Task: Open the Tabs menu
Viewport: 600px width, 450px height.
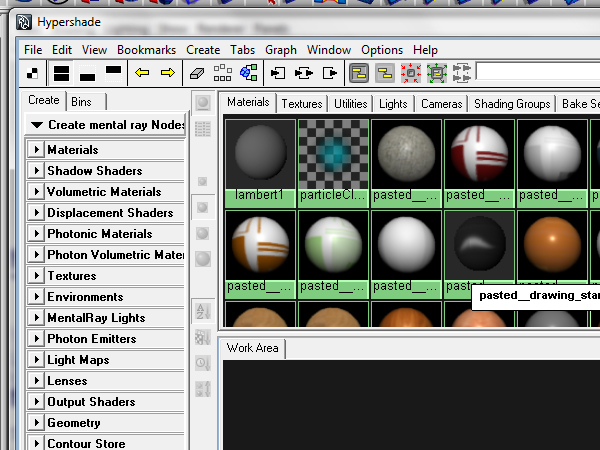Action: point(243,50)
